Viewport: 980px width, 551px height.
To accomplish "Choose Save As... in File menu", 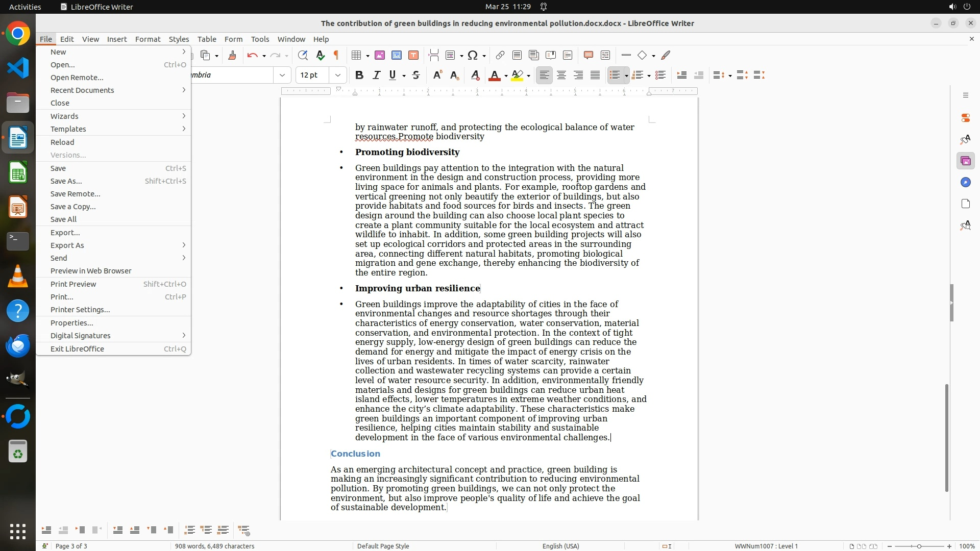I will pos(66,181).
